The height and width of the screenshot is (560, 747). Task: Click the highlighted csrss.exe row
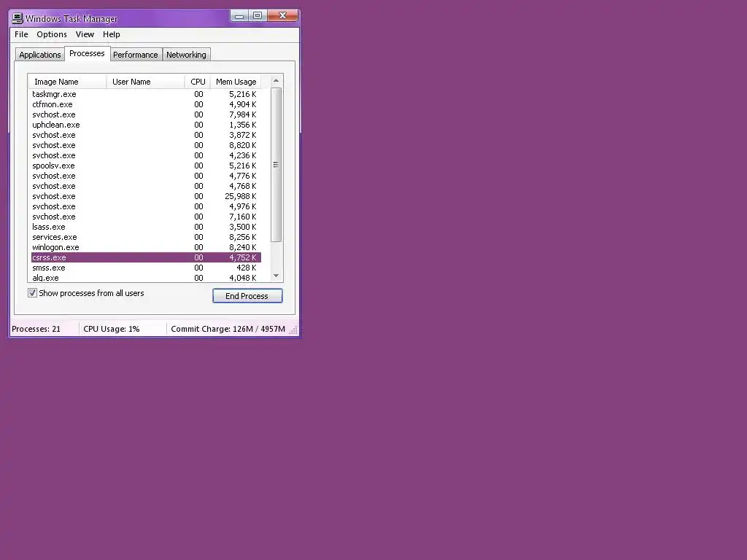click(146, 257)
